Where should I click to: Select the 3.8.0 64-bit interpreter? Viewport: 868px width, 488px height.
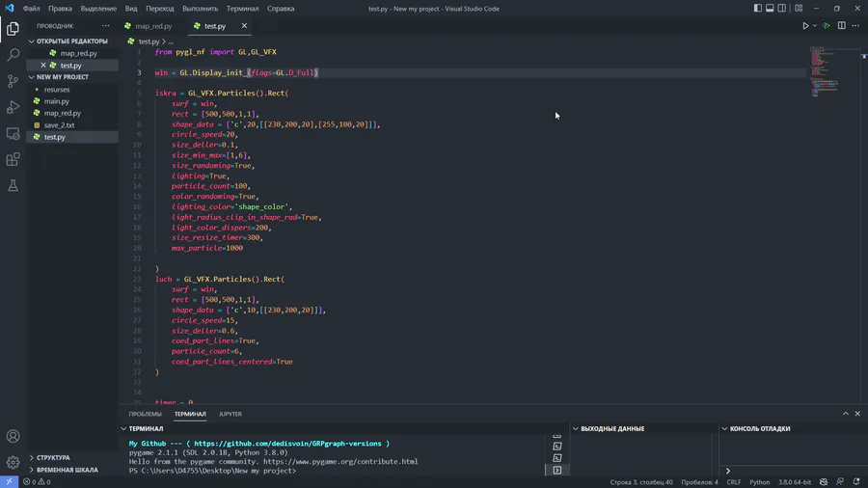795,482
